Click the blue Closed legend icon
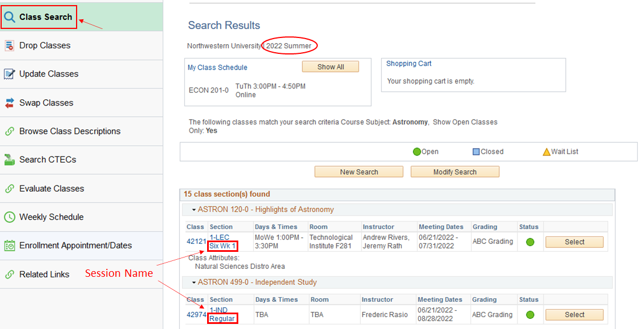 [476, 152]
